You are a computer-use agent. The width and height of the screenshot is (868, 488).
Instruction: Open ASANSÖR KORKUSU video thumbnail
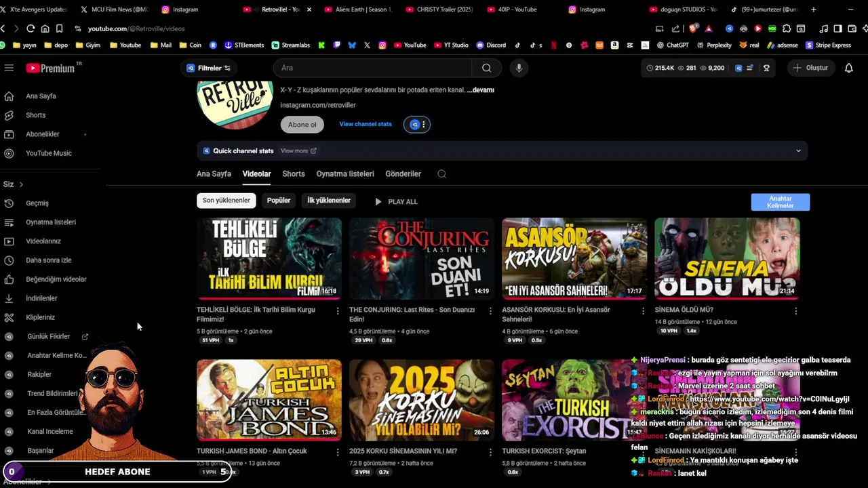[574, 258]
